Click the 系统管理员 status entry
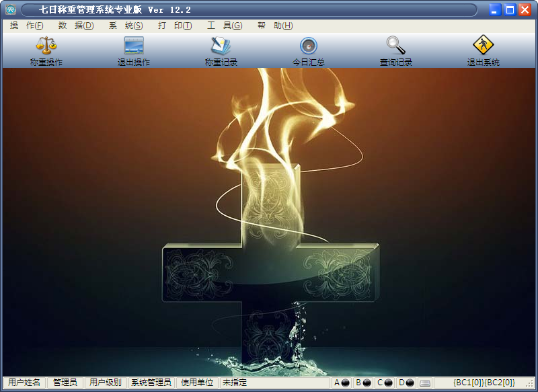538x392 pixels. pyautogui.click(x=151, y=383)
